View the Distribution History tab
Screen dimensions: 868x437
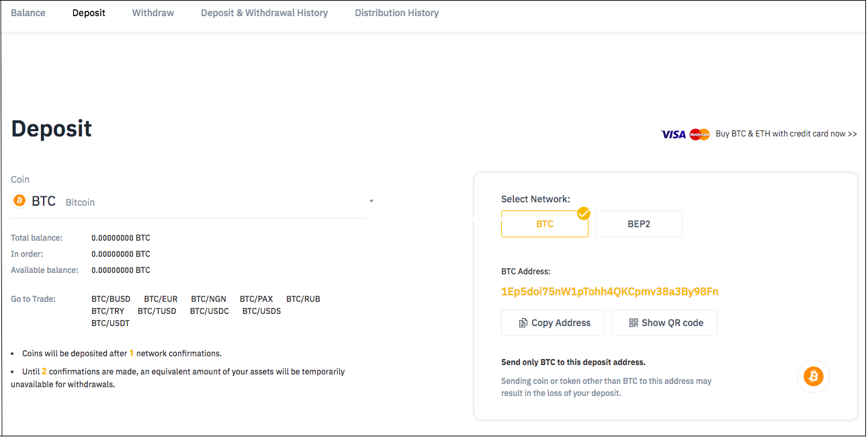(397, 13)
